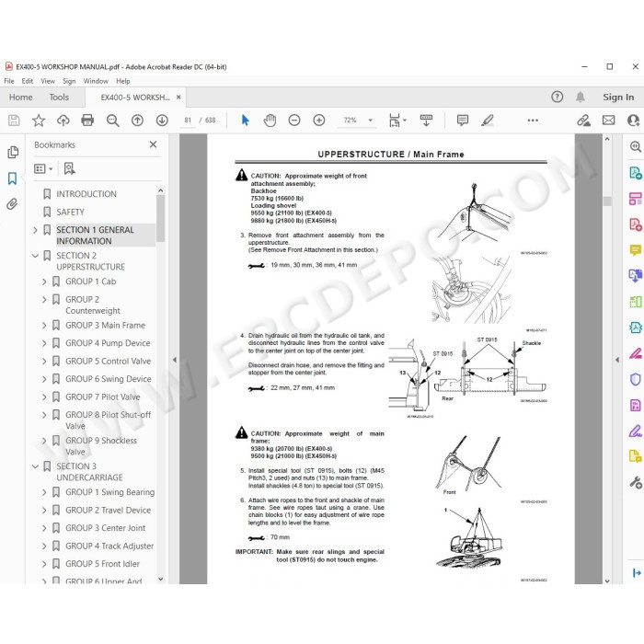Screen dimensions: 644x644
Task: Open the SAFETY bookmark
Action: click(70, 212)
